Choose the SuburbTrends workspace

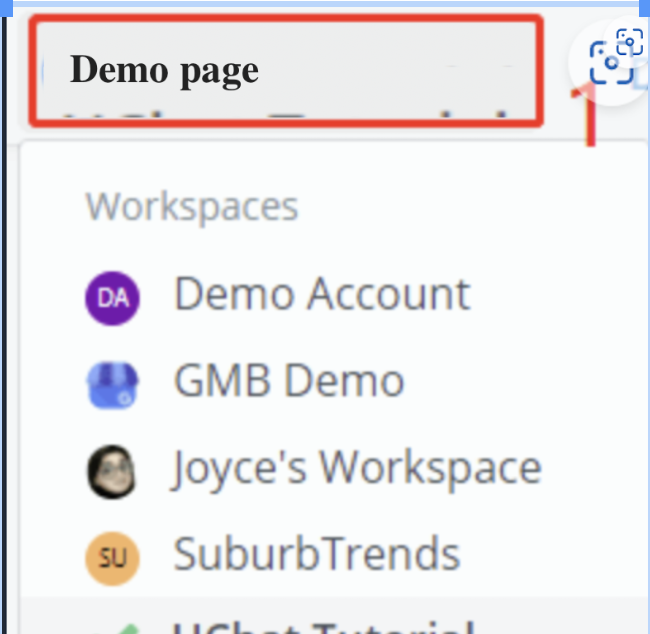click(x=317, y=554)
